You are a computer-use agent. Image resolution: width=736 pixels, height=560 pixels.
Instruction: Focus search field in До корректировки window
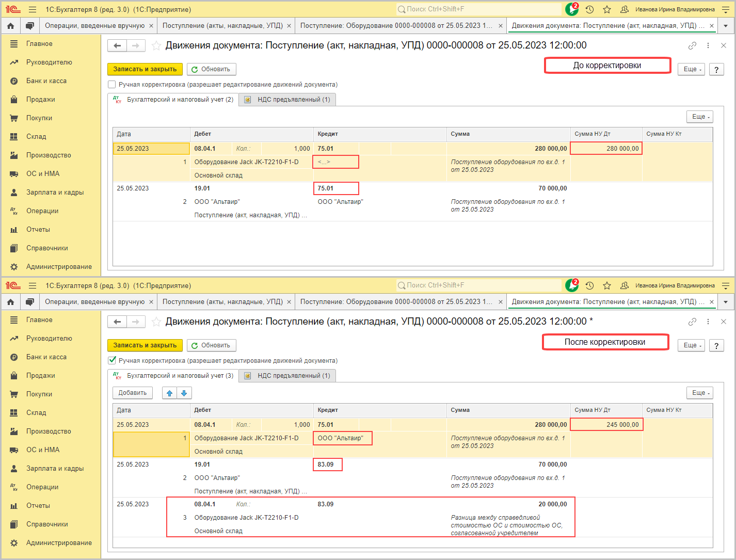click(478, 9)
